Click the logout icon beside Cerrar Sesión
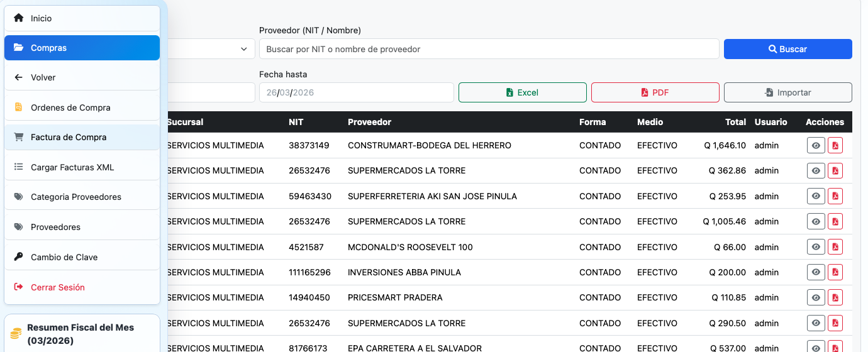Screen dimensions: 868x352 point(18,287)
